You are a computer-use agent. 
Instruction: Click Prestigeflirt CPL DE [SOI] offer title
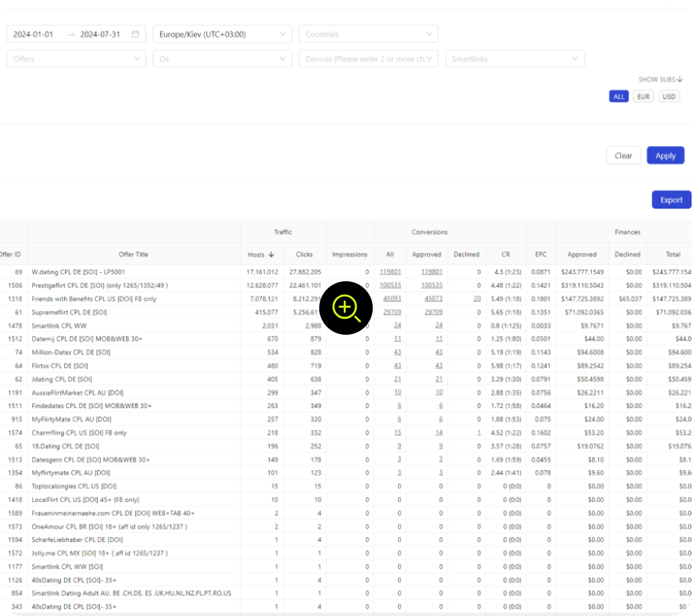[x=100, y=285]
